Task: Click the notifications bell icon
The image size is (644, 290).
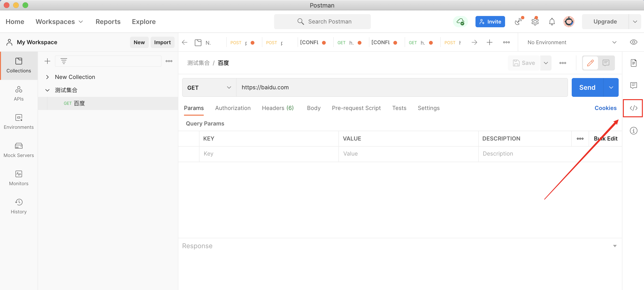Action: click(552, 22)
